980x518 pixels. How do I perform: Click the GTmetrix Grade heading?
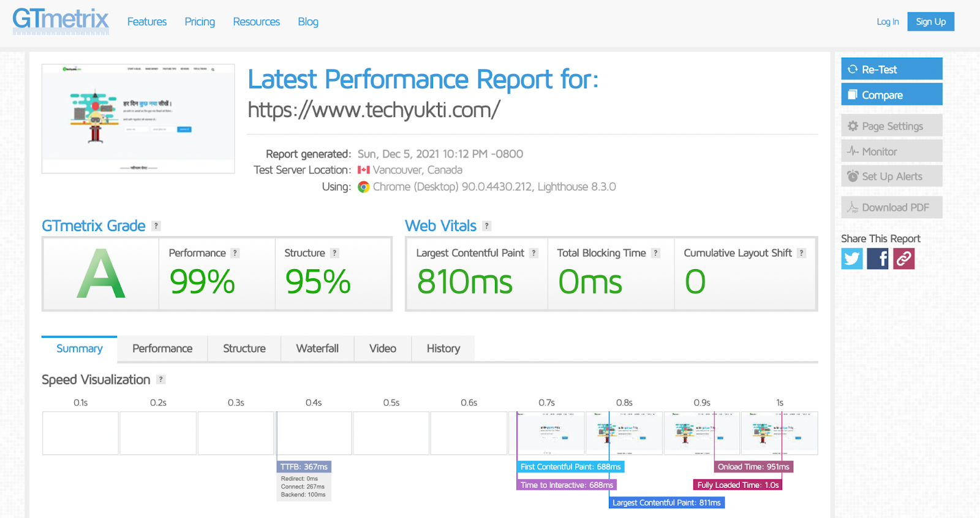pyautogui.click(x=94, y=226)
